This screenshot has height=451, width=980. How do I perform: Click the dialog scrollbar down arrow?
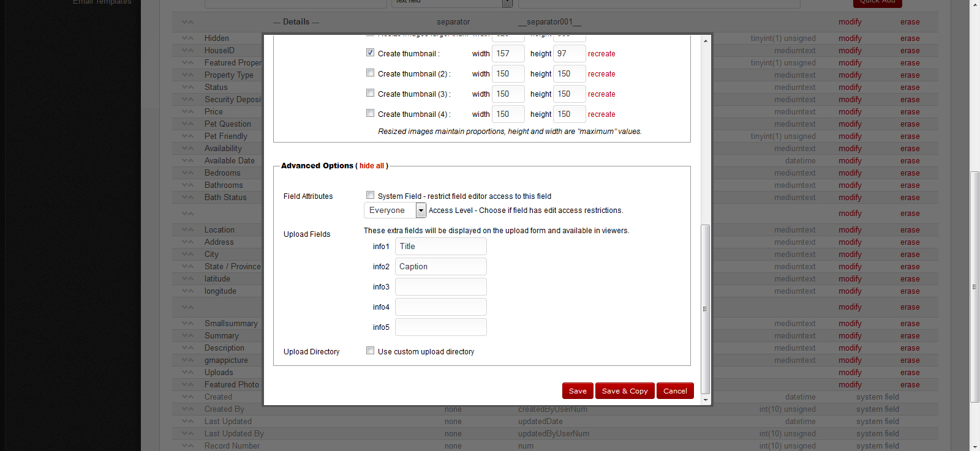coord(706,400)
